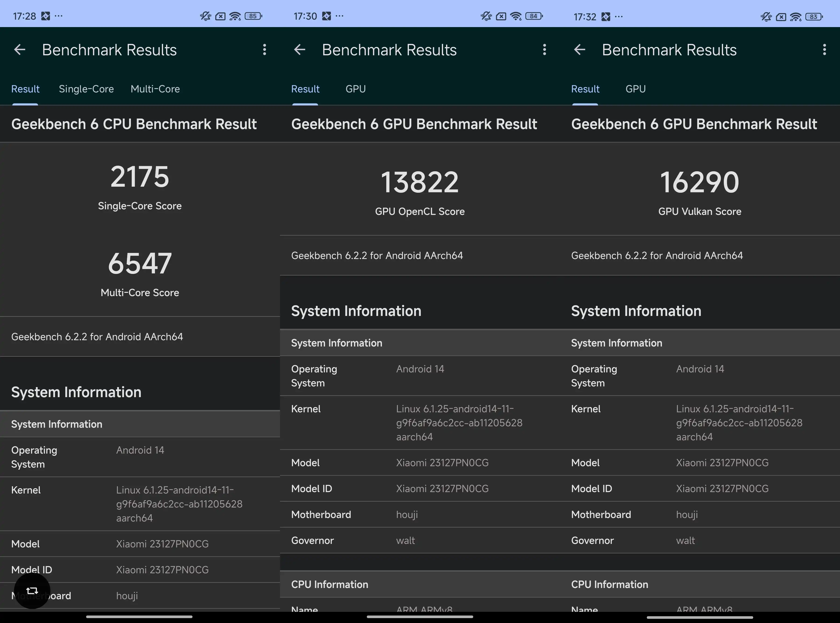The height and width of the screenshot is (623, 840).
Task: Tap Model ID value on CPU screen
Action: 162,570
